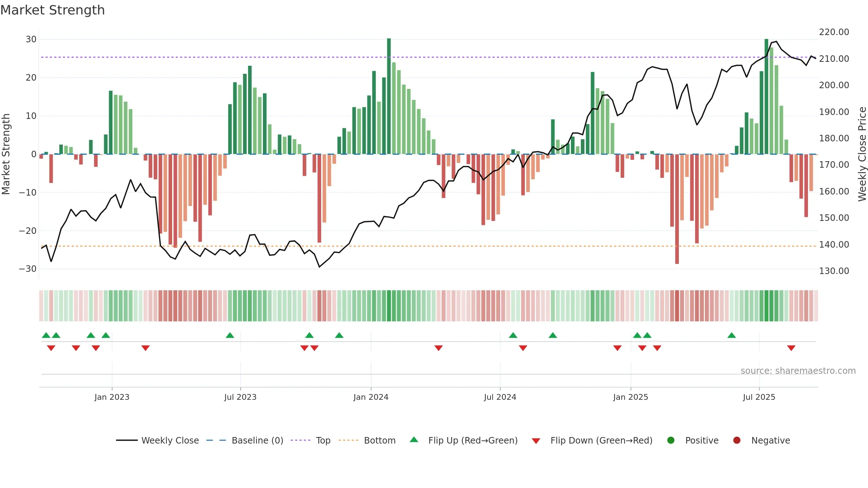
Task: Click the −30 strength axis label
Action: pos(28,269)
